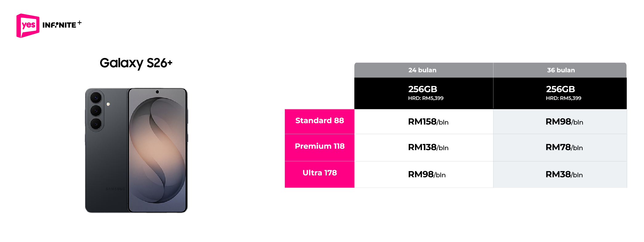Choose the Premium 118 plan row

319,146
